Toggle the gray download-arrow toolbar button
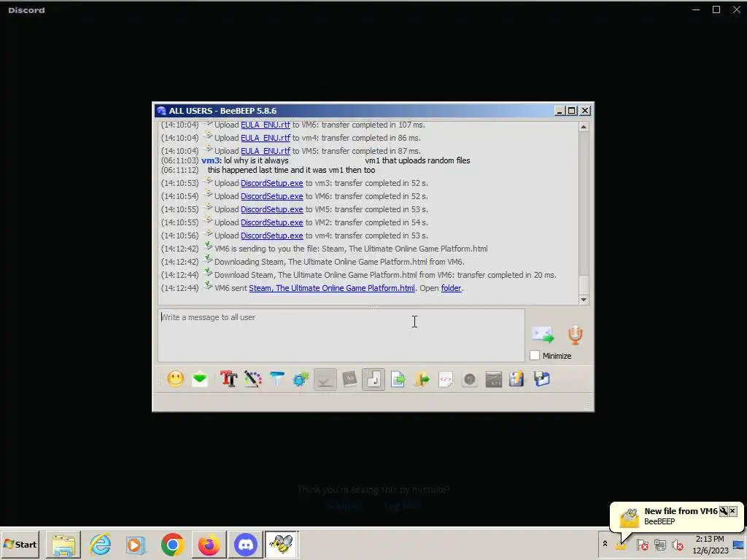Viewport: 747px width, 560px height. click(325, 379)
